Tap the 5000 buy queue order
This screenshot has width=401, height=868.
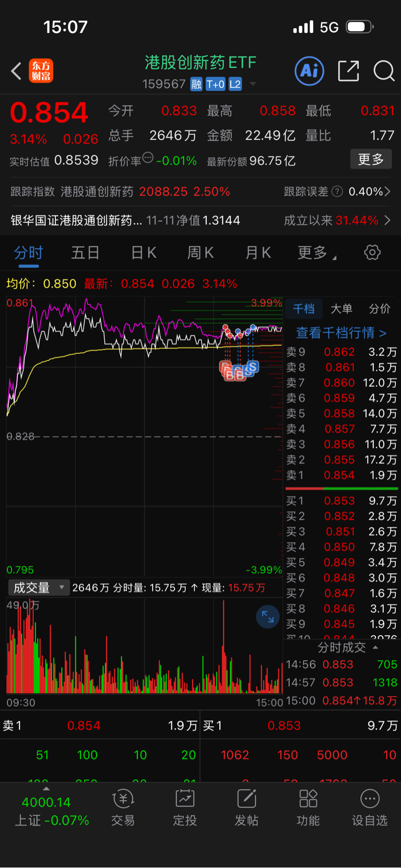coord(332,755)
